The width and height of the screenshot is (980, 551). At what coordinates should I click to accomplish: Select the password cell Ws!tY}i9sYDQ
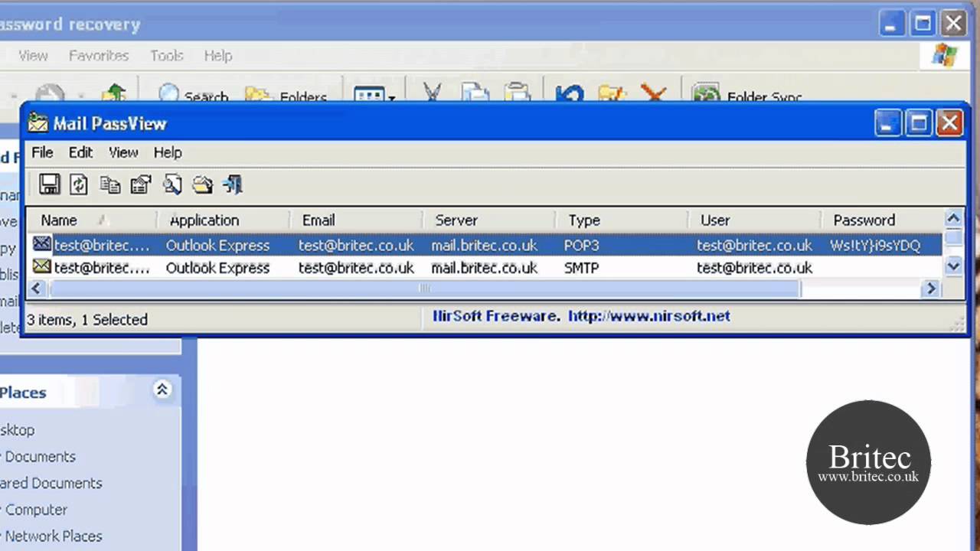(x=875, y=246)
